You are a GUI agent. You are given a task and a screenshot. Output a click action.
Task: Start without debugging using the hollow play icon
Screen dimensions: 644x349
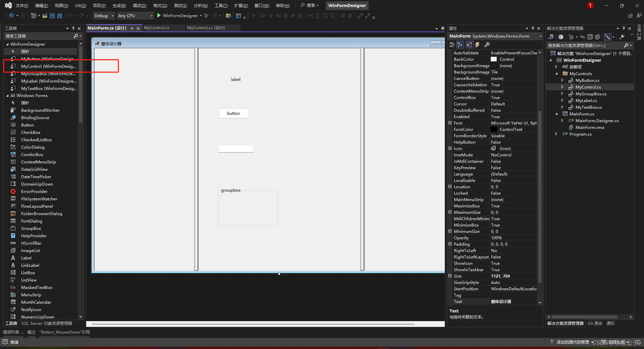(x=207, y=15)
